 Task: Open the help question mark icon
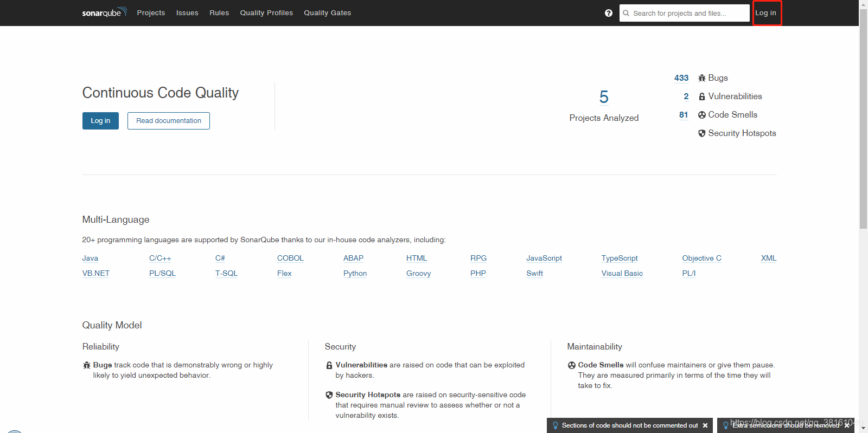[x=609, y=13]
